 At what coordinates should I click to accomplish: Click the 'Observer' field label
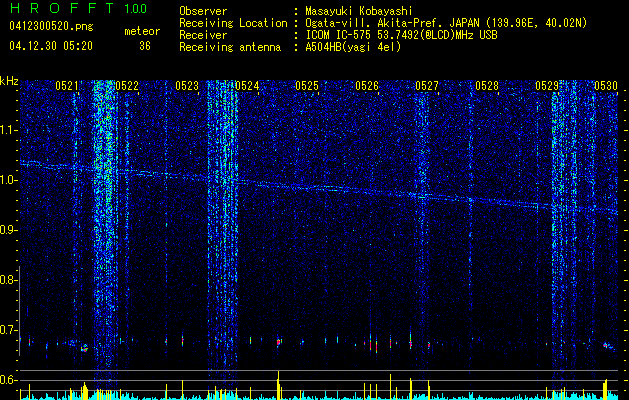(x=203, y=11)
